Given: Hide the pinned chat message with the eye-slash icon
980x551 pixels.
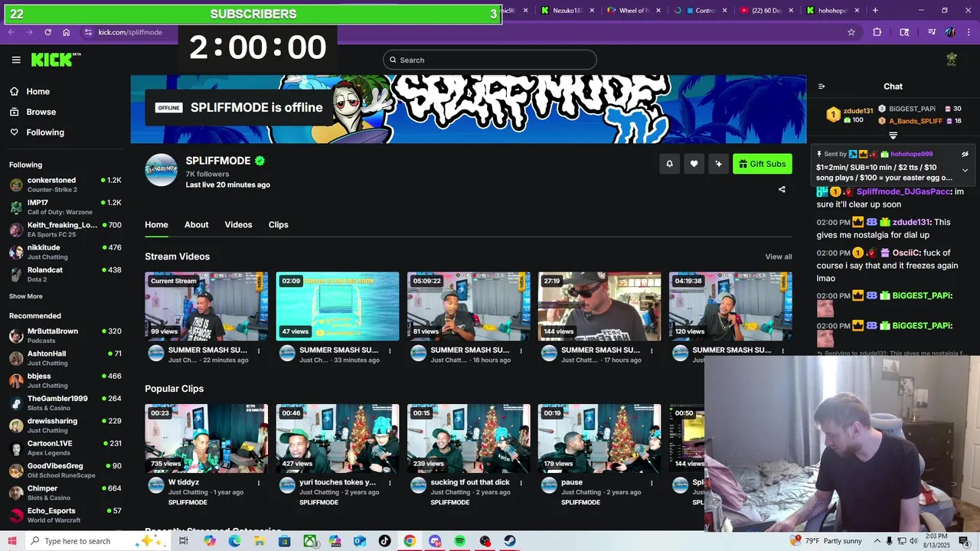Looking at the screenshot, I should pos(965,154).
